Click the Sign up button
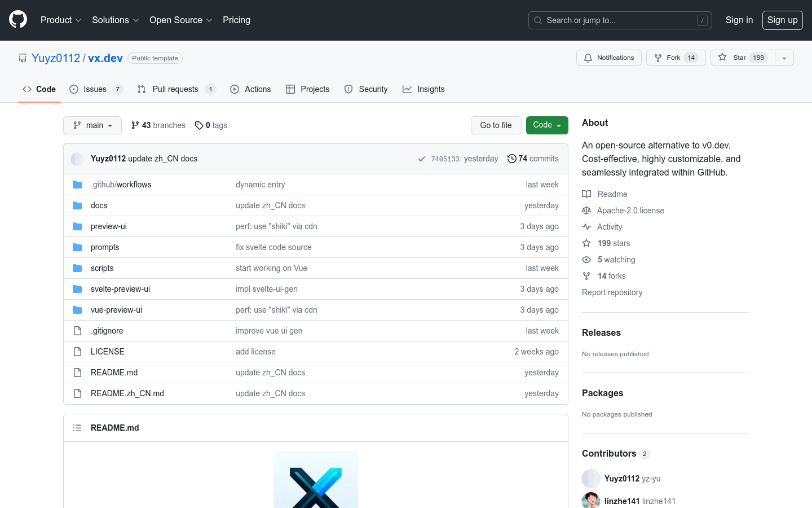Viewport: 812px width, 508px height. (783, 20)
